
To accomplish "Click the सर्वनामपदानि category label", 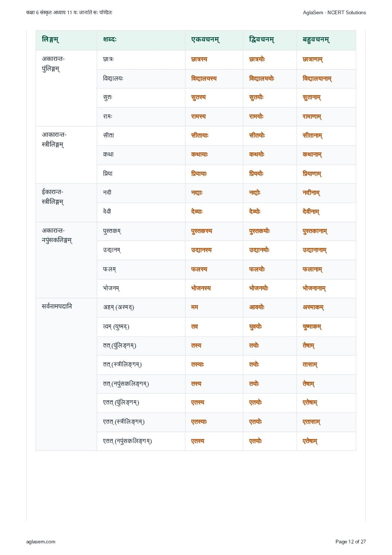I will tap(57, 306).
